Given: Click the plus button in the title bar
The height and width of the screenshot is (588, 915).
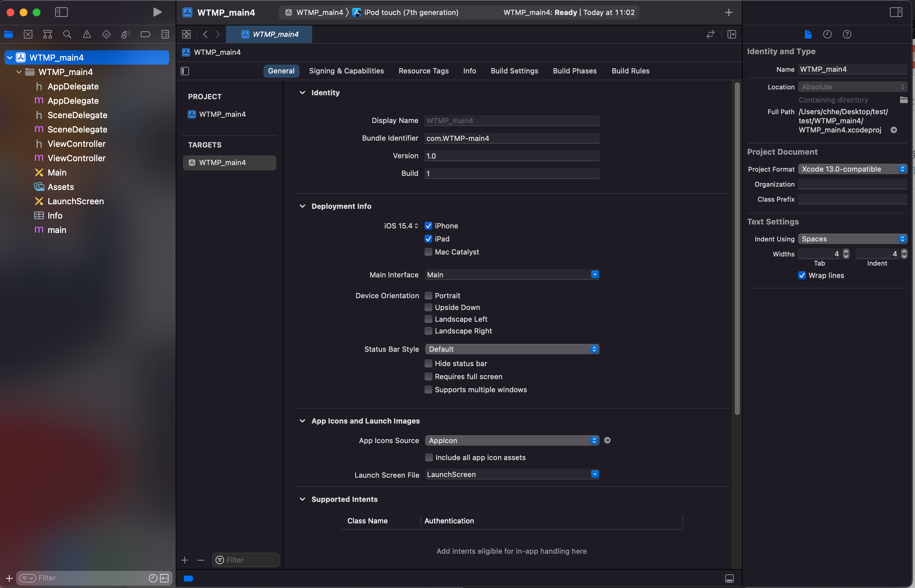Looking at the screenshot, I should click(x=729, y=12).
